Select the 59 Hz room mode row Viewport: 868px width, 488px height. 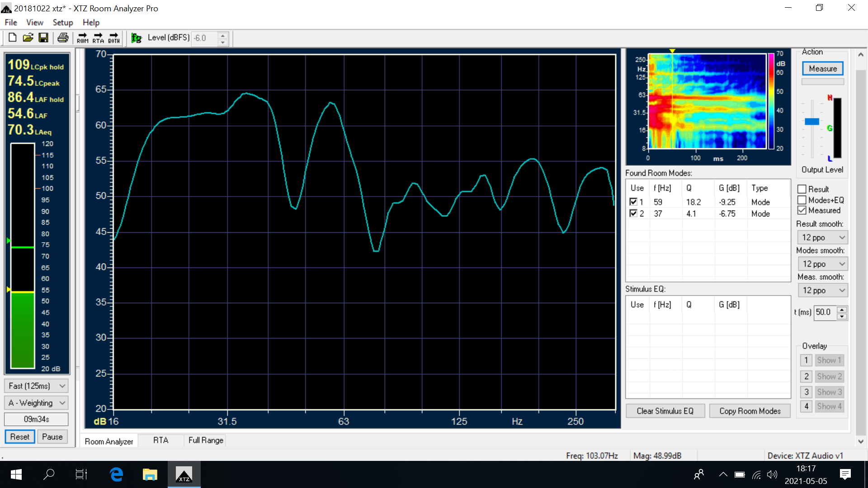(708, 202)
